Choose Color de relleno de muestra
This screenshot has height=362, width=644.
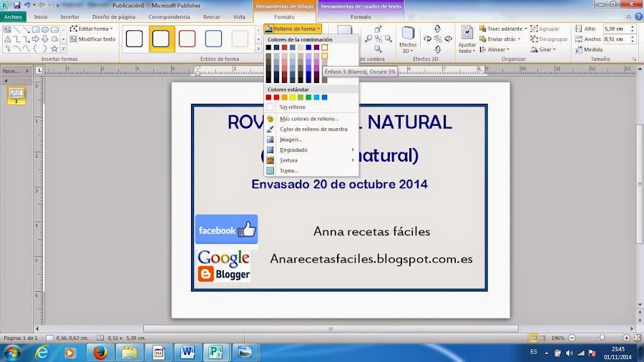pyautogui.click(x=311, y=129)
